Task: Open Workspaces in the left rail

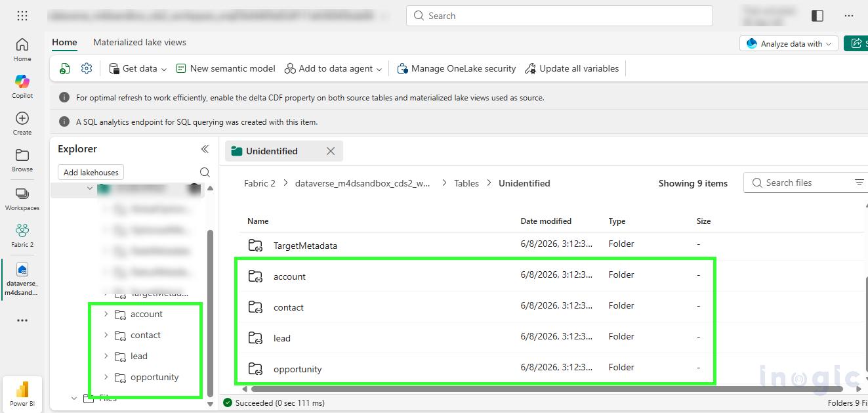Action: (22, 198)
